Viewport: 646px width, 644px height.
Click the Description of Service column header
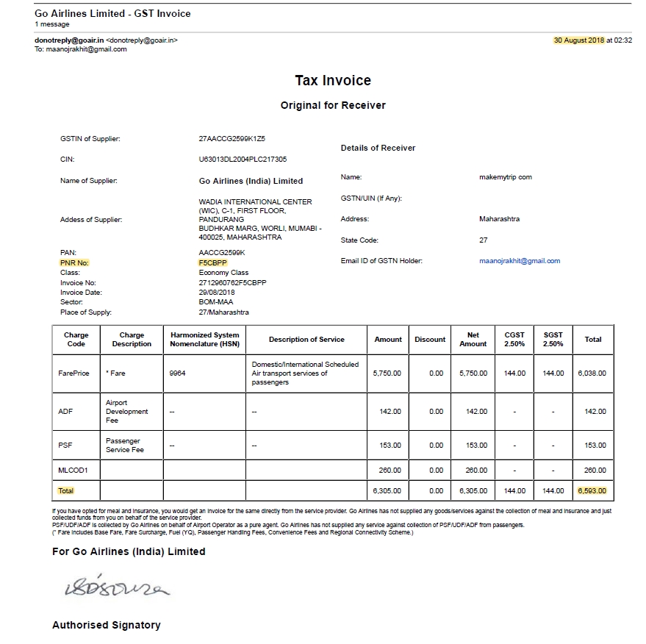coord(306,340)
